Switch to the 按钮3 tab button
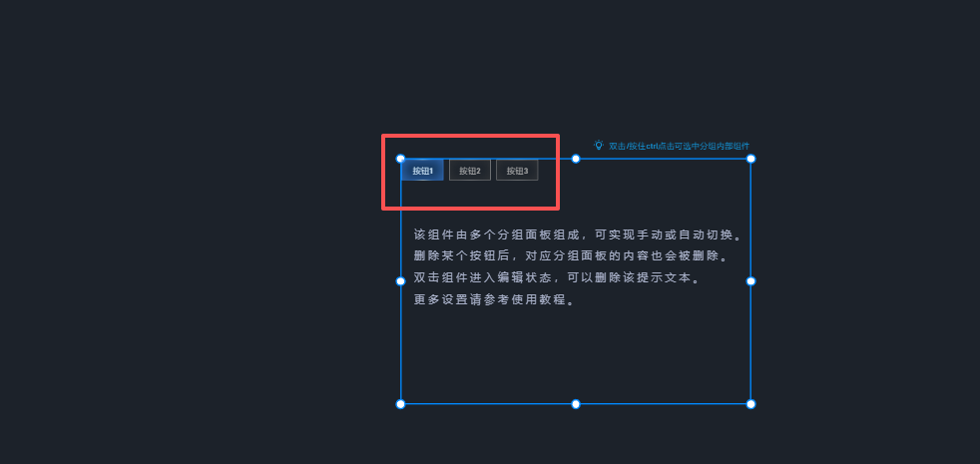This screenshot has width=980, height=464. [517, 171]
